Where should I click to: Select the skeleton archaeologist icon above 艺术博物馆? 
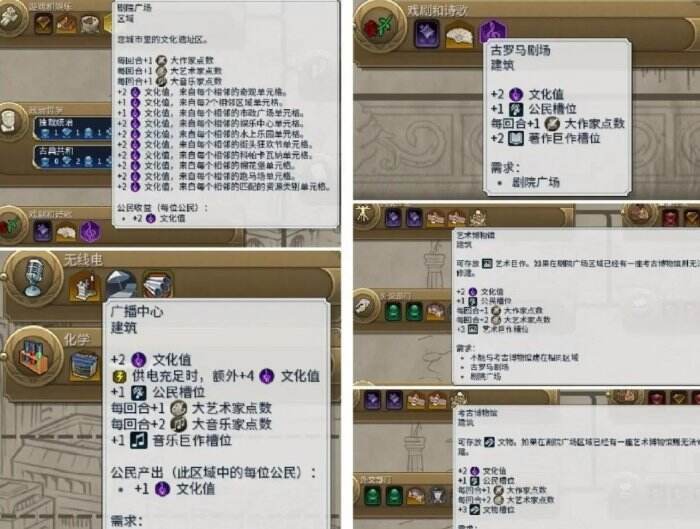coord(478,217)
